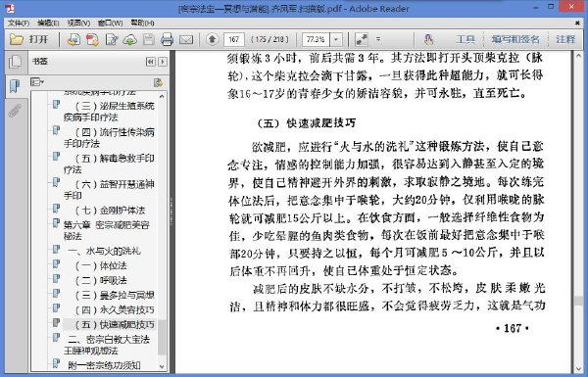Image resolution: width=588 pixels, height=377 pixels.
Task: Click the email envelope icon
Action: (186, 39)
